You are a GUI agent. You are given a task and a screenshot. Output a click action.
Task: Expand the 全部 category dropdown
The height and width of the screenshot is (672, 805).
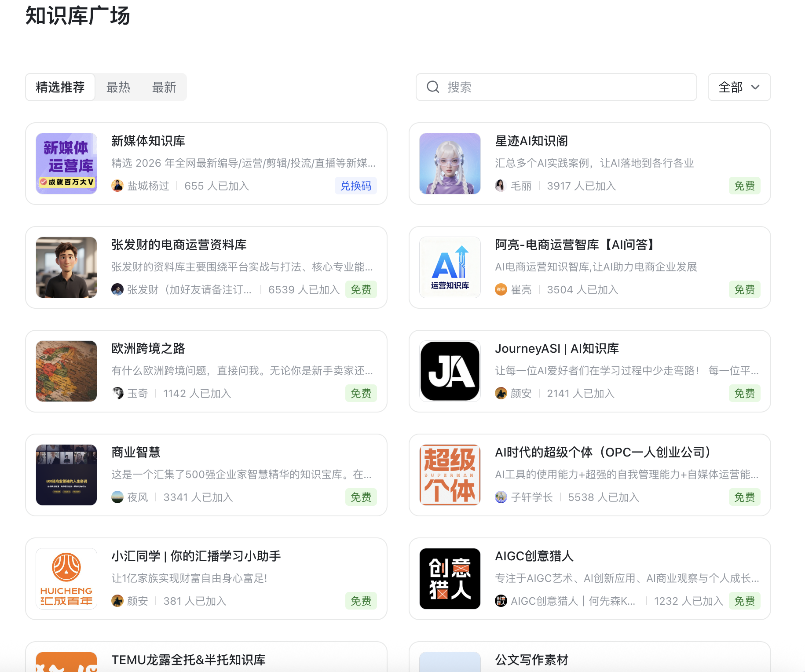pyautogui.click(x=739, y=87)
